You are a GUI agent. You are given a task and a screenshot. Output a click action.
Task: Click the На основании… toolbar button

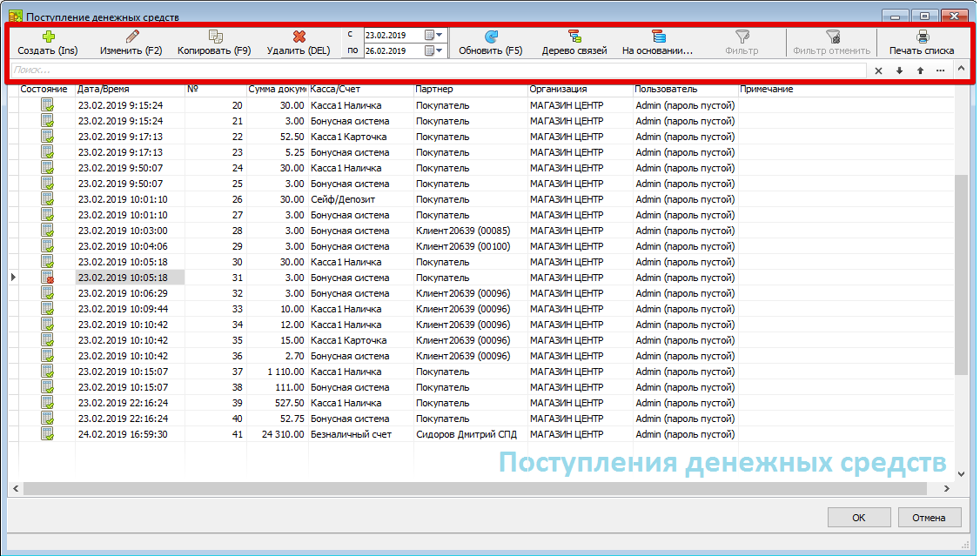coord(657,44)
